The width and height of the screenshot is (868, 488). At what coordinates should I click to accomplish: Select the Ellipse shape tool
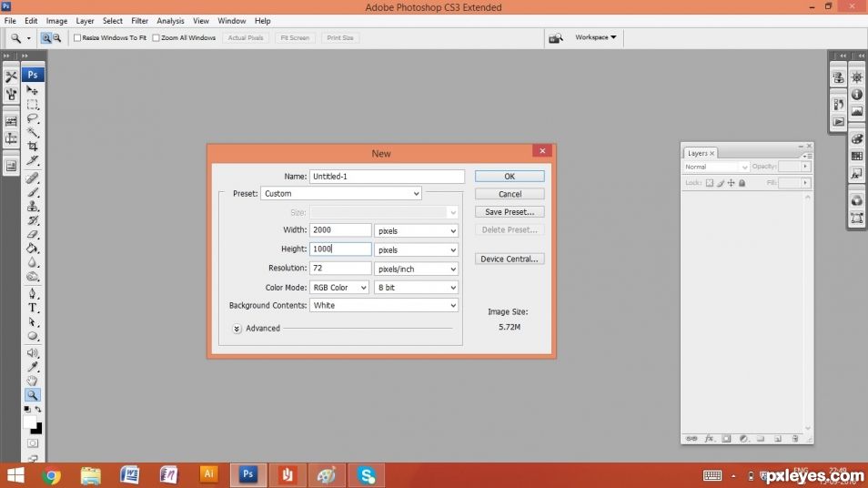coord(32,336)
